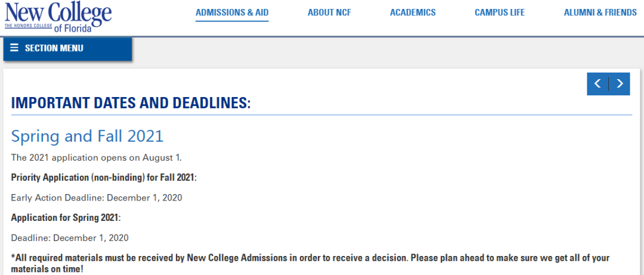Select the Spring and Fall 2021 heading
This screenshot has height=275, width=644.
click(87, 136)
